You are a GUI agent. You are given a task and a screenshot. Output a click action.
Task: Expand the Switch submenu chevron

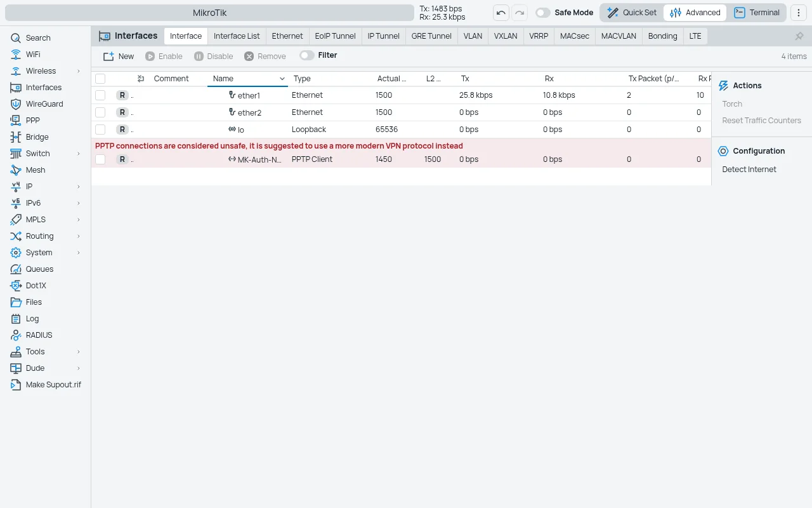(x=79, y=154)
